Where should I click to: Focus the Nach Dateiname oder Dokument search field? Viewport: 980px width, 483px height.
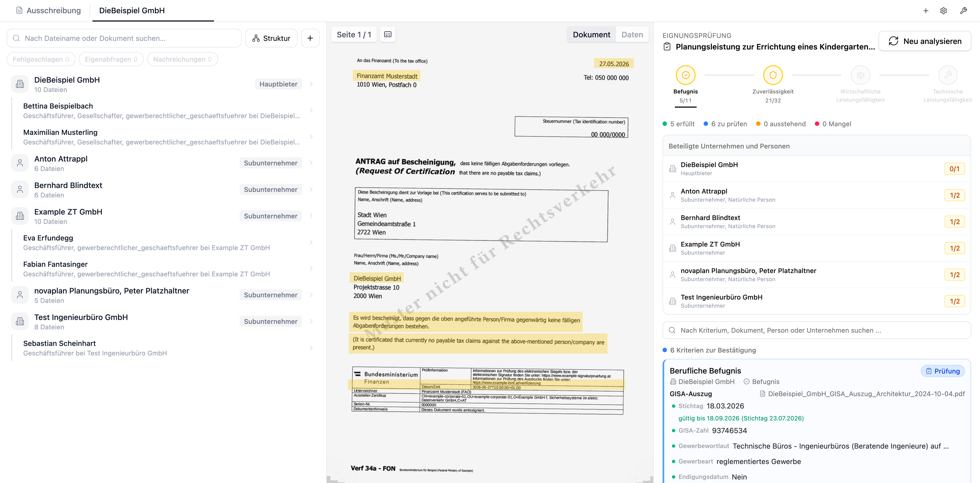click(x=124, y=38)
